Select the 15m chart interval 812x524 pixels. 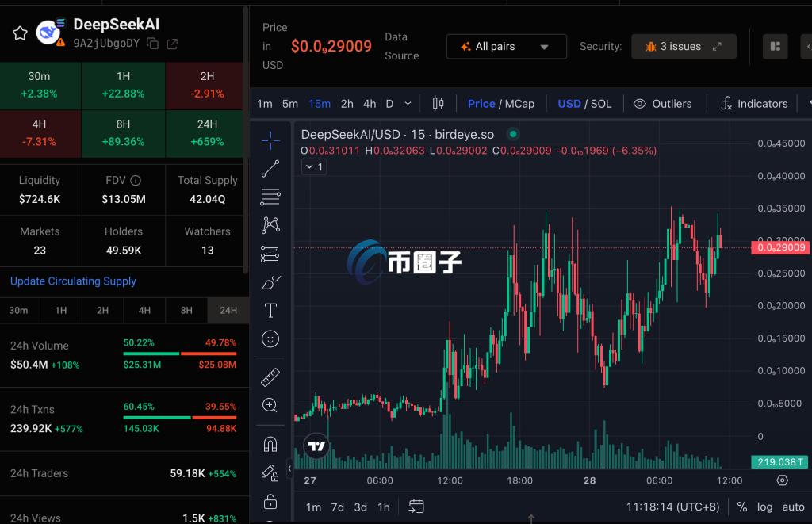coord(320,104)
